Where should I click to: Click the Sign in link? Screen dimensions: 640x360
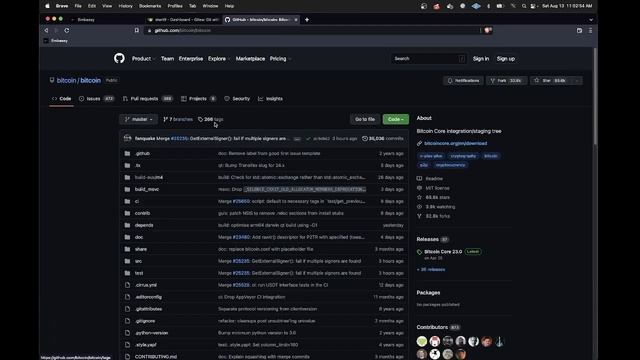[x=481, y=59]
